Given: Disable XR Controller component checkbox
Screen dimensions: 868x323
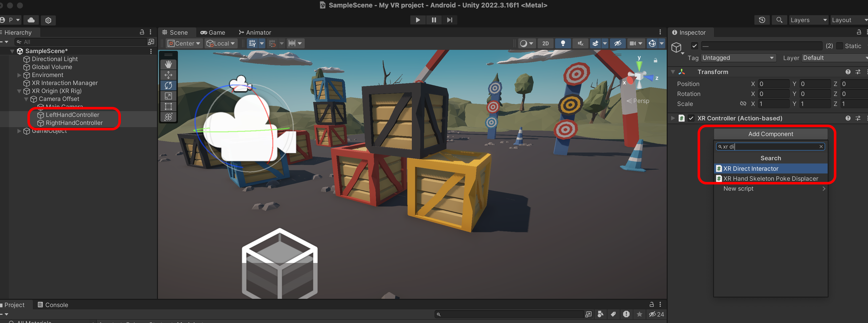Looking at the screenshot, I should click(691, 118).
